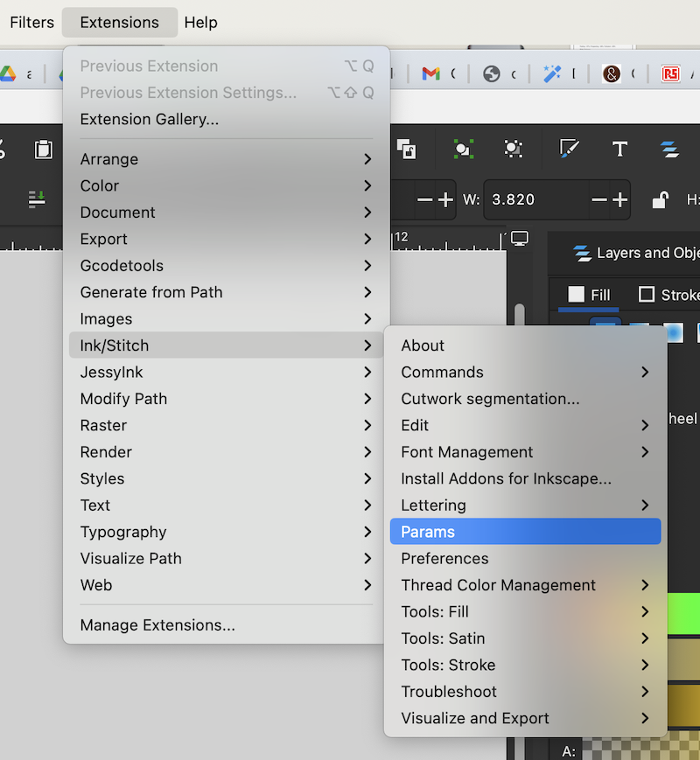Open About in the Ink/Stitch submenu
The width and height of the screenshot is (700, 760).
[x=525, y=345]
